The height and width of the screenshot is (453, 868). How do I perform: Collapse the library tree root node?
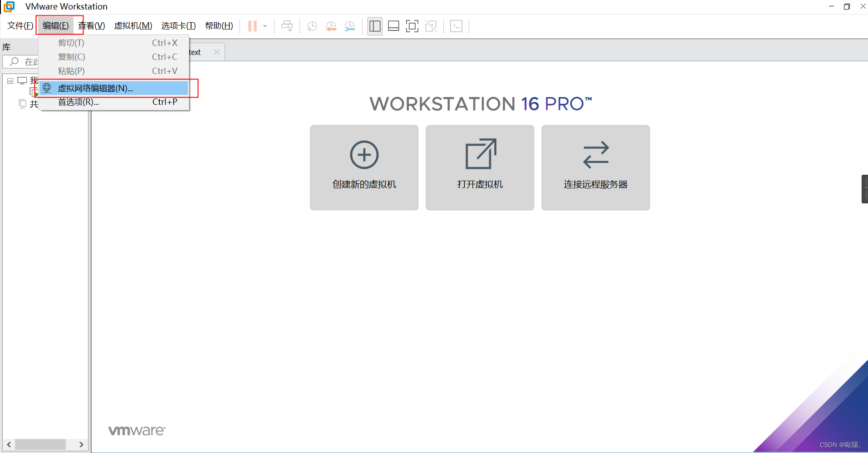pyautogui.click(x=10, y=81)
